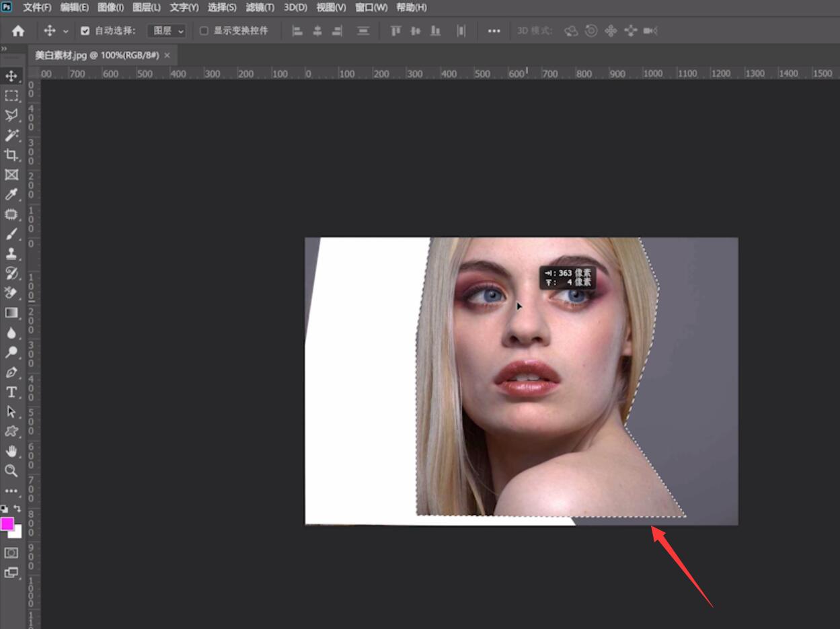Open the 3D(D) menu
The width and height of the screenshot is (840, 629).
(295, 7)
